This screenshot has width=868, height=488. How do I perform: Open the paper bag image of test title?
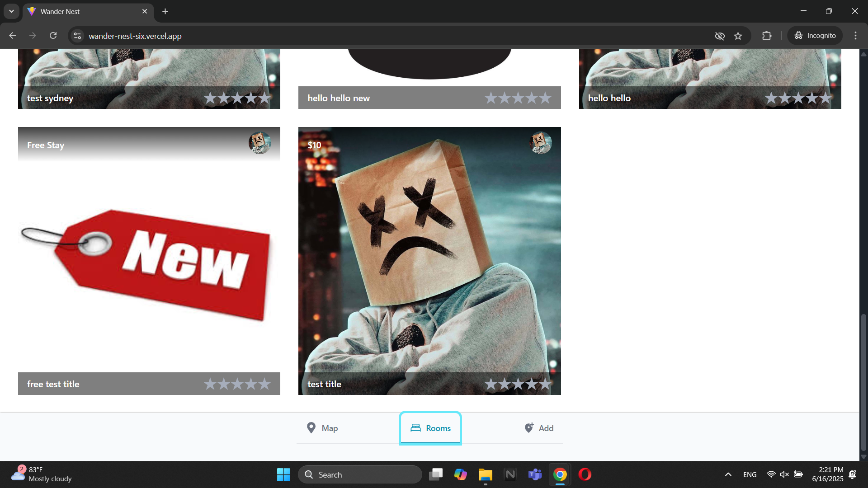(429, 261)
